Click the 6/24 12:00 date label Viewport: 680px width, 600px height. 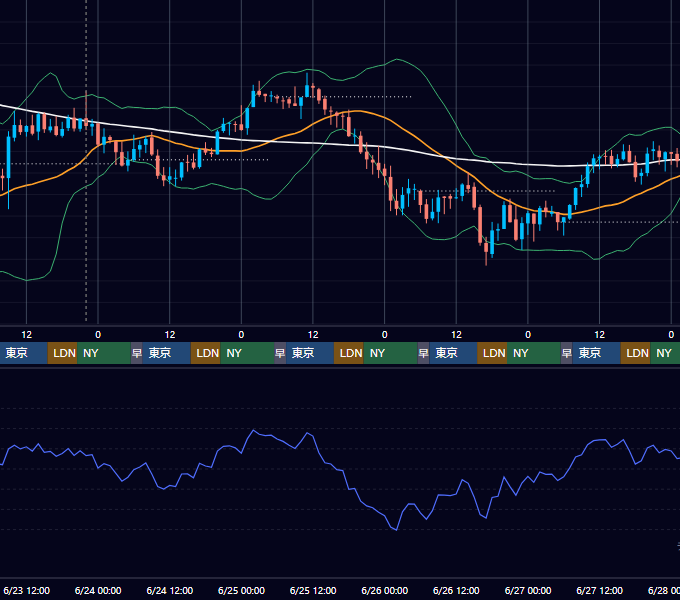coord(170,590)
